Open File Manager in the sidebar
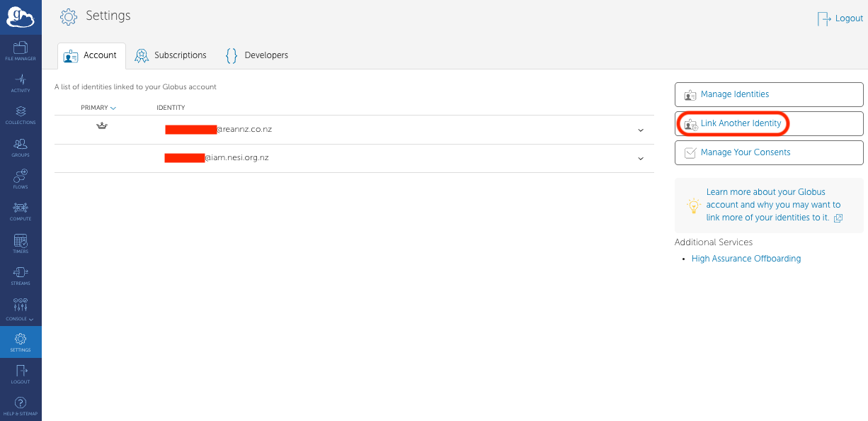The width and height of the screenshot is (868, 421). click(21, 51)
